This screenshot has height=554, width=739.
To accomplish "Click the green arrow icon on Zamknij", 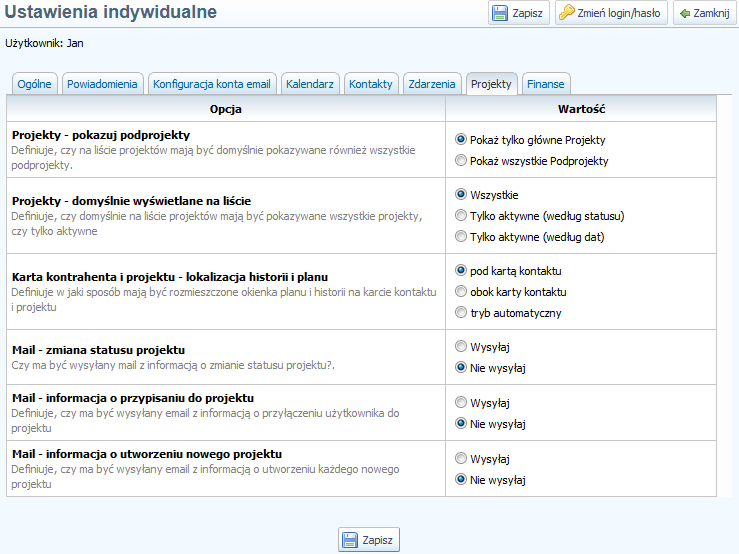I will coord(684,13).
